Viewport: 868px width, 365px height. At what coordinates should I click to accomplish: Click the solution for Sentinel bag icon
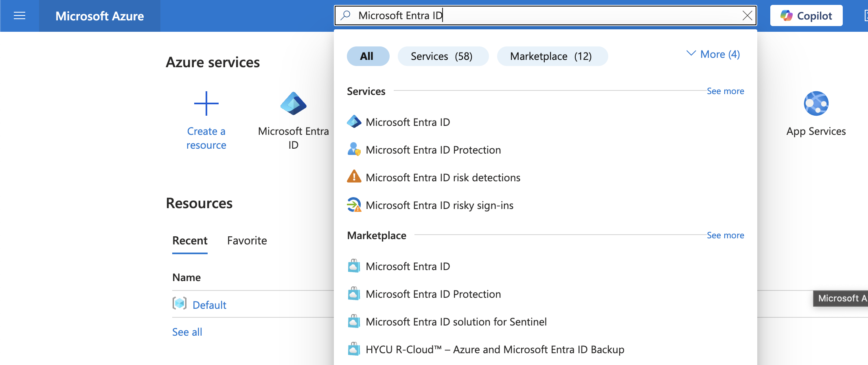[354, 321]
